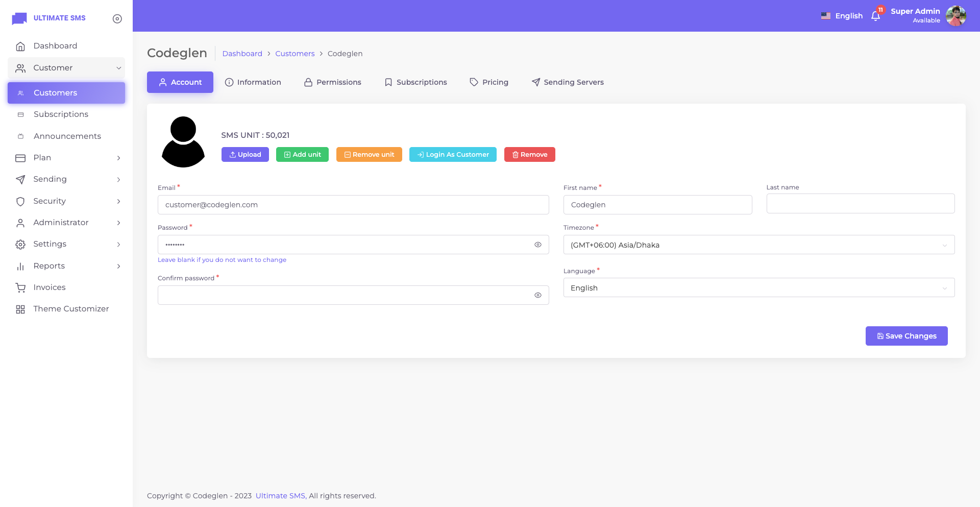Image resolution: width=980 pixels, height=507 pixels.
Task: Click the customer profile avatar image
Action: click(183, 142)
